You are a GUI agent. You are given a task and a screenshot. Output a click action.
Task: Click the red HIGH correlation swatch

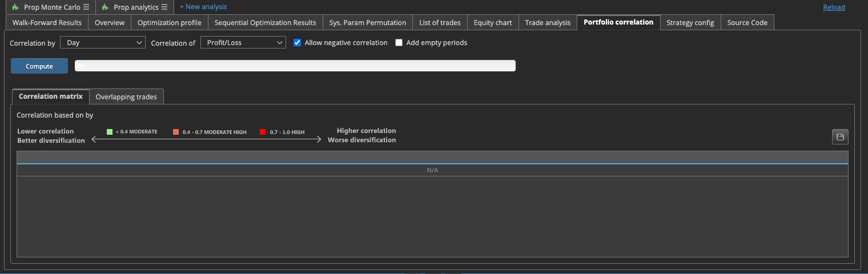click(x=263, y=132)
